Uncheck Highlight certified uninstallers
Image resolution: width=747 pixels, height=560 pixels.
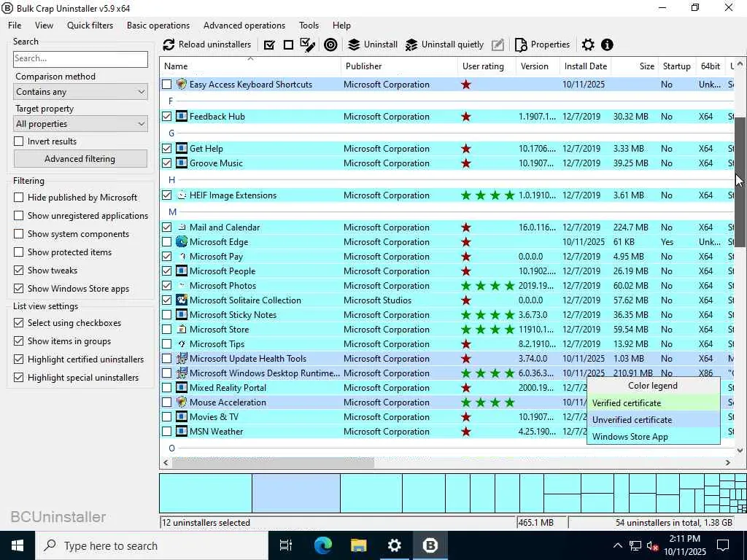[18, 359]
